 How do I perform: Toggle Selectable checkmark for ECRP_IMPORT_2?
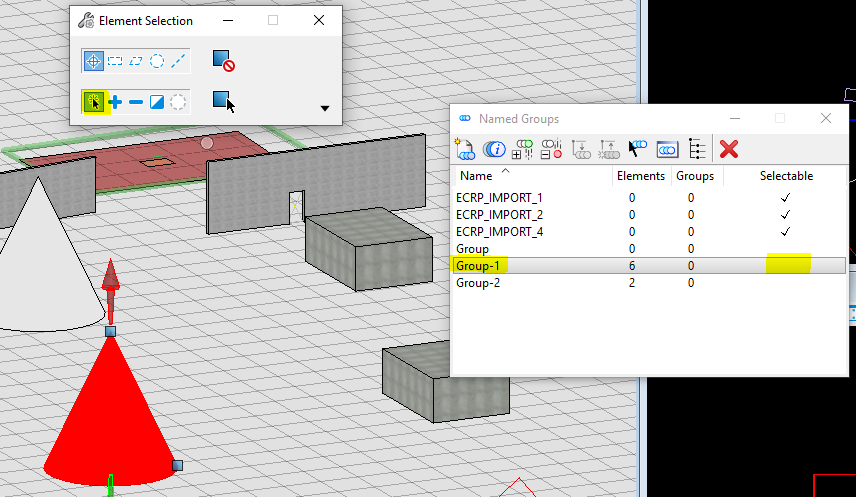pos(785,215)
